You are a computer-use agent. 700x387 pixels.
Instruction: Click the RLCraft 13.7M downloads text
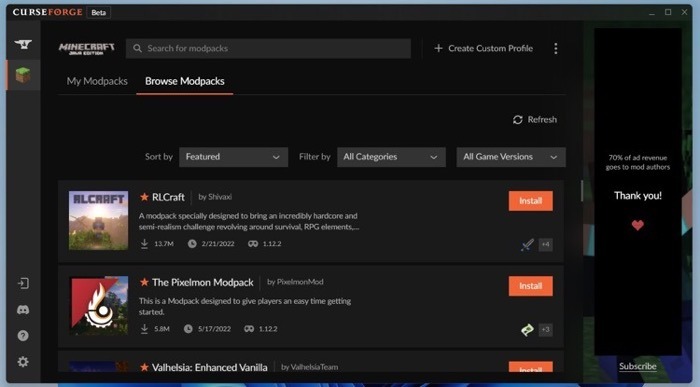163,244
